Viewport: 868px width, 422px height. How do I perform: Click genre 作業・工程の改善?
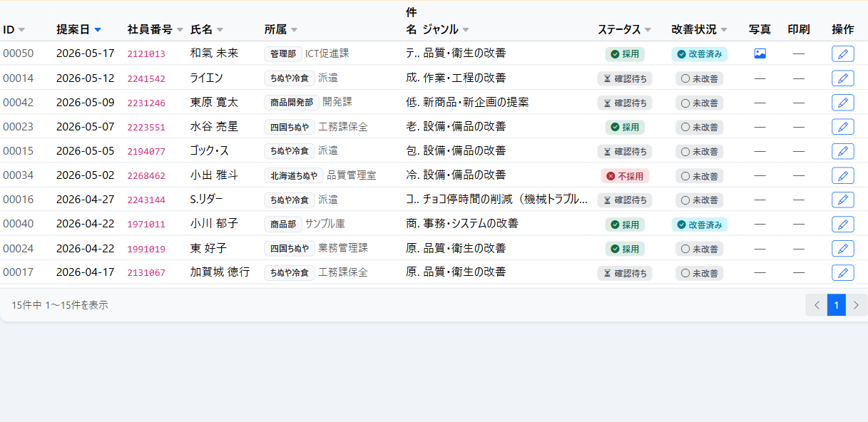click(x=464, y=78)
